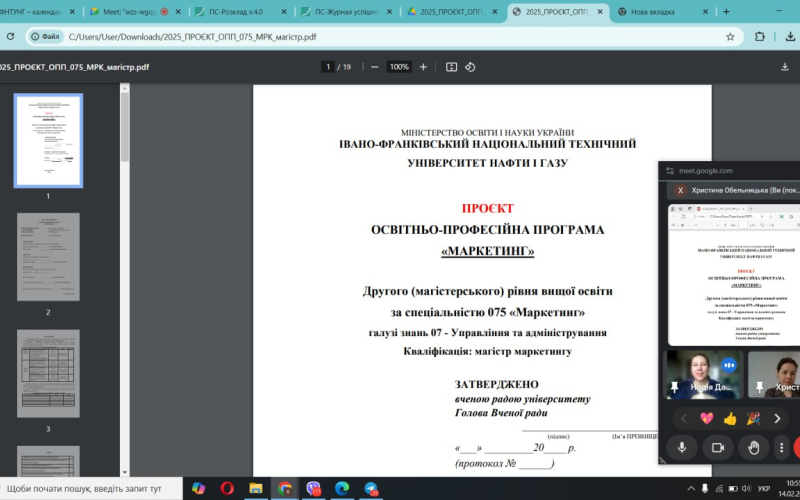Screen dimensions: 800x500
Task: Click the PDF page number field
Action: click(328, 67)
